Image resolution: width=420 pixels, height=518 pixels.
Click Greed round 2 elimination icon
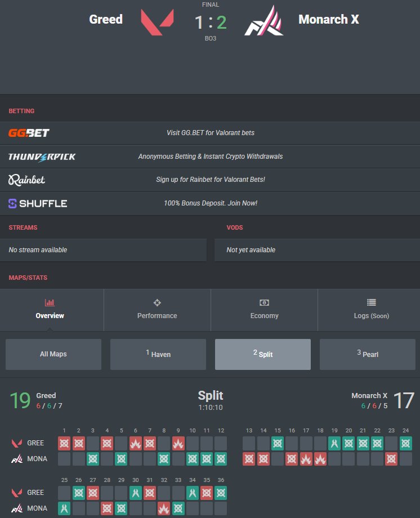79,443
